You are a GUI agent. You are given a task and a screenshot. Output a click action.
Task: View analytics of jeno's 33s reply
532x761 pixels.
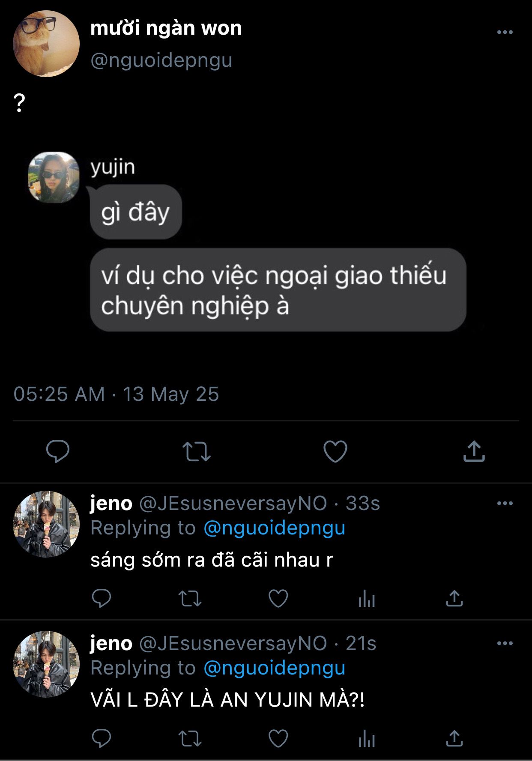366,599
